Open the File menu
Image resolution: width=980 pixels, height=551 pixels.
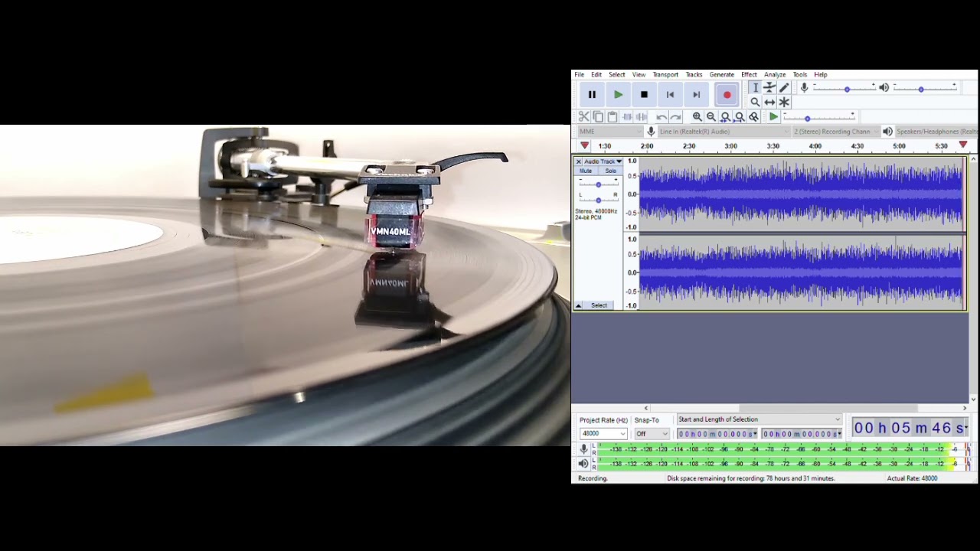point(580,75)
